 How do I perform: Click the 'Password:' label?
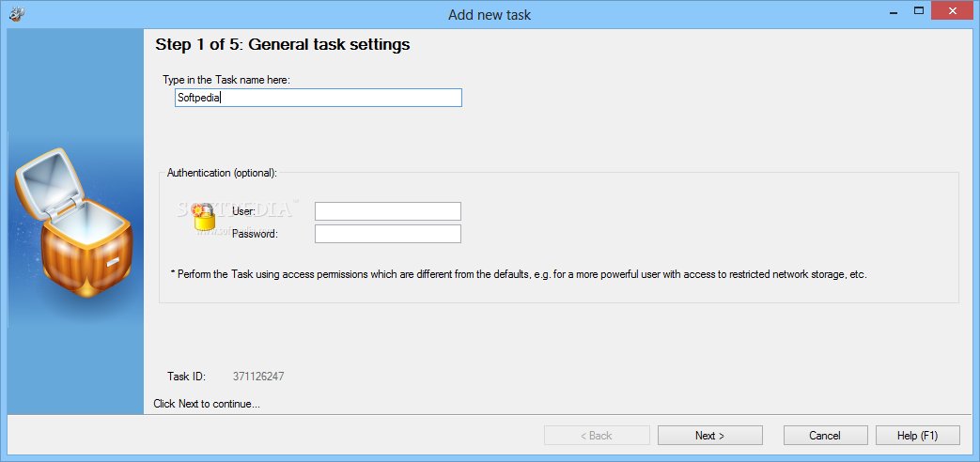pos(255,234)
